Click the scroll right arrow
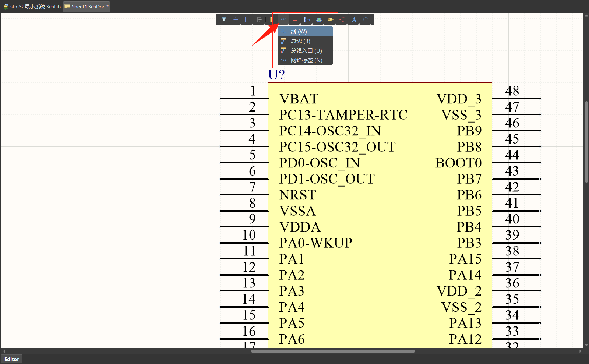Screen dimensions: 589x364 [x=580, y=351]
